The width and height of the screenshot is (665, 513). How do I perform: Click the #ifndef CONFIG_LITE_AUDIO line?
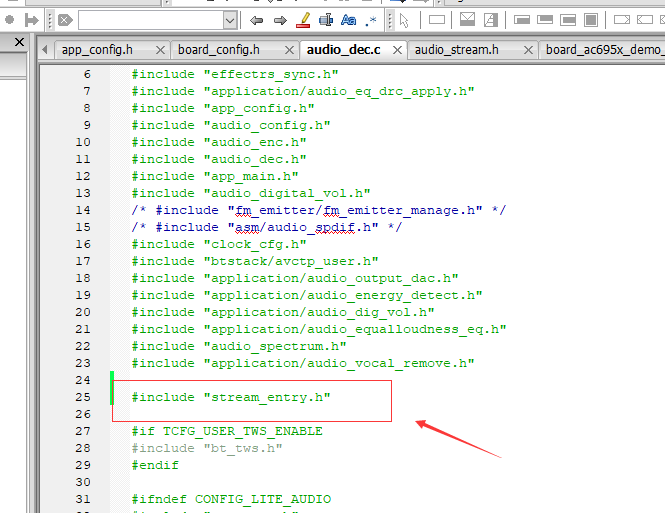coord(231,499)
